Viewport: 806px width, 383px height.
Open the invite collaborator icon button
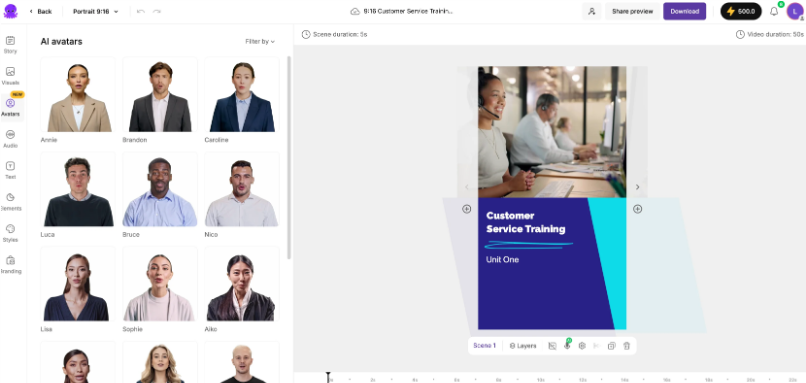[592, 11]
